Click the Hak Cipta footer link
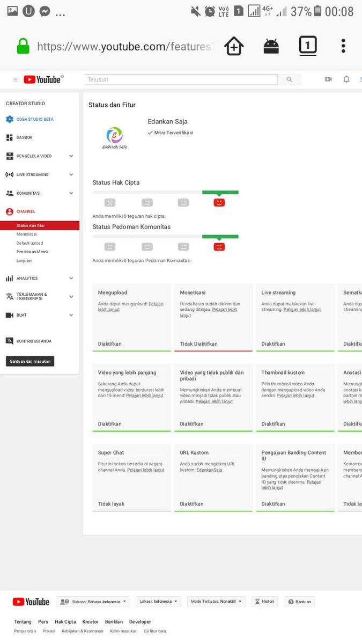The width and height of the screenshot is (362, 644). coord(65,622)
